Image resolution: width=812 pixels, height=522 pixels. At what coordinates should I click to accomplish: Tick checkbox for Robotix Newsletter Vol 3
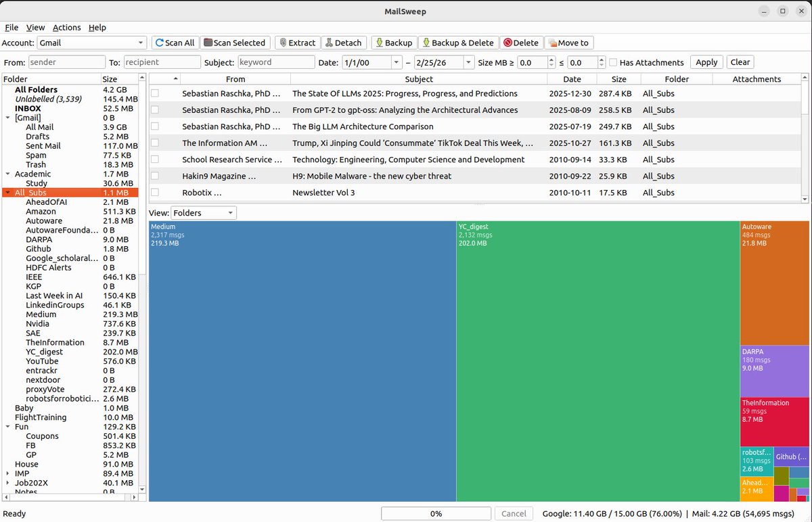(155, 193)
